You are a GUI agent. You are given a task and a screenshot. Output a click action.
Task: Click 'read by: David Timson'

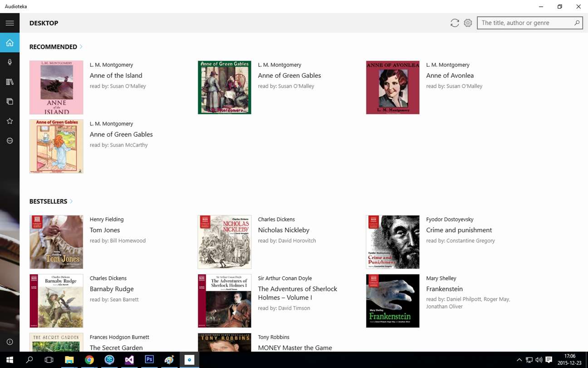(284, 308)
